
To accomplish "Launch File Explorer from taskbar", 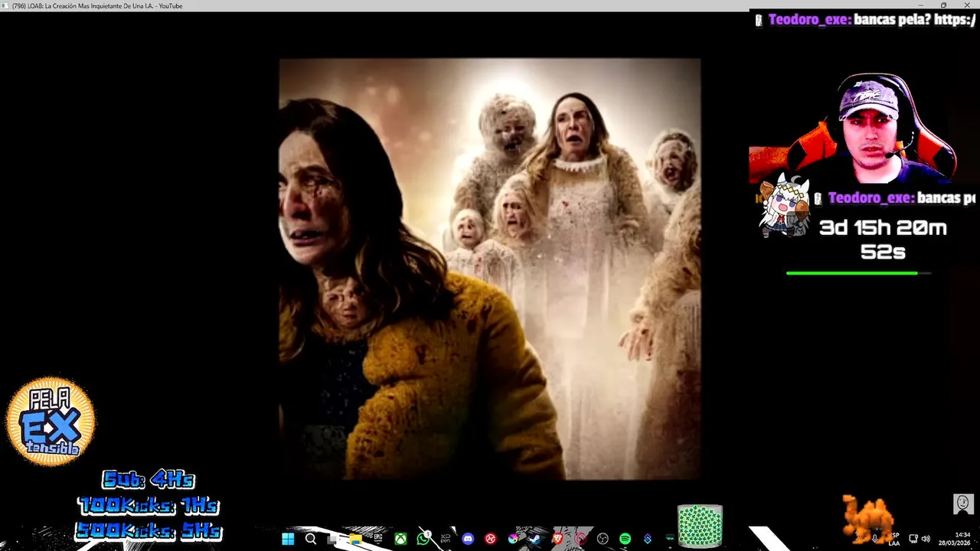I will click(x=355, y=539).
